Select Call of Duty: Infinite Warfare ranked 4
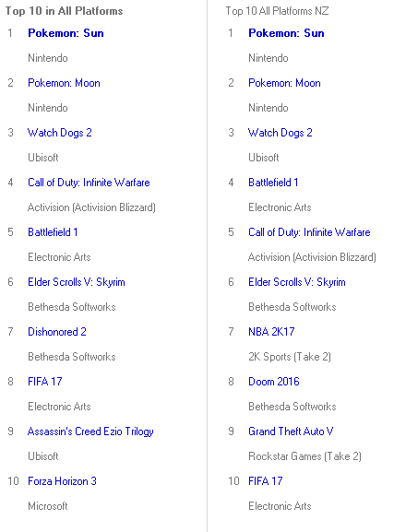This screenshot has height=532, width=394. click(x=89, y=183)
